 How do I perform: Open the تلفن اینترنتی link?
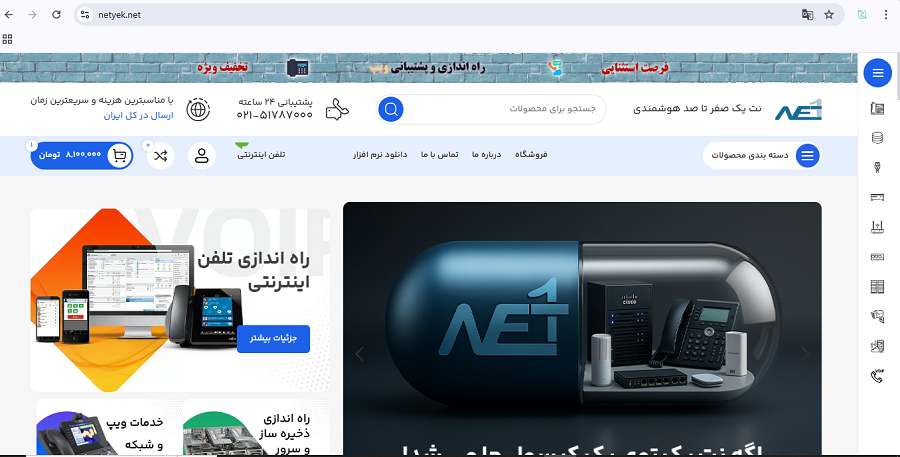tap(267, 155)
